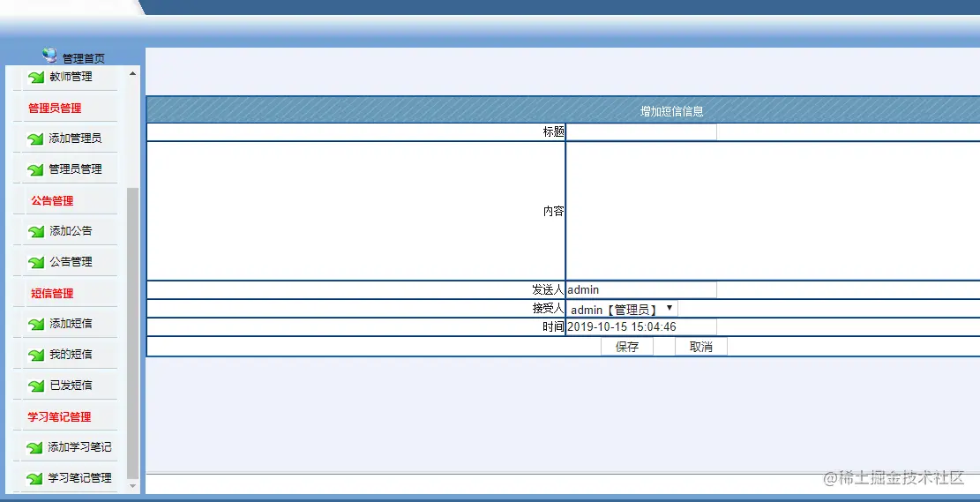The image size is (980, 502).
Task: Click the 接受人 label
Action: [548, 308]
